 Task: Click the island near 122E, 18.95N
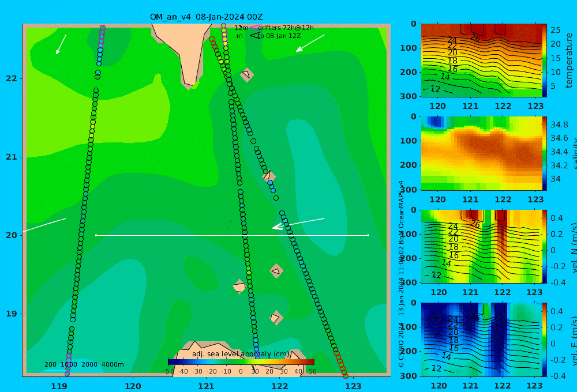coord(276,318)
